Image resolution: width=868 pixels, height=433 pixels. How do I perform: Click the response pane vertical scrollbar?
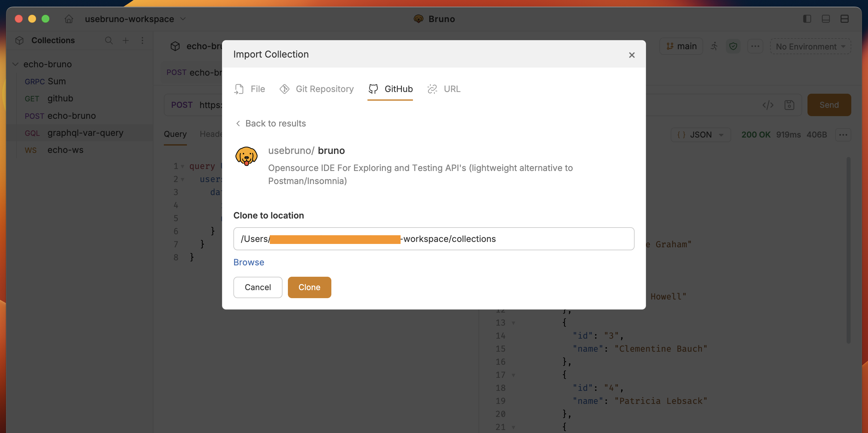848,250
